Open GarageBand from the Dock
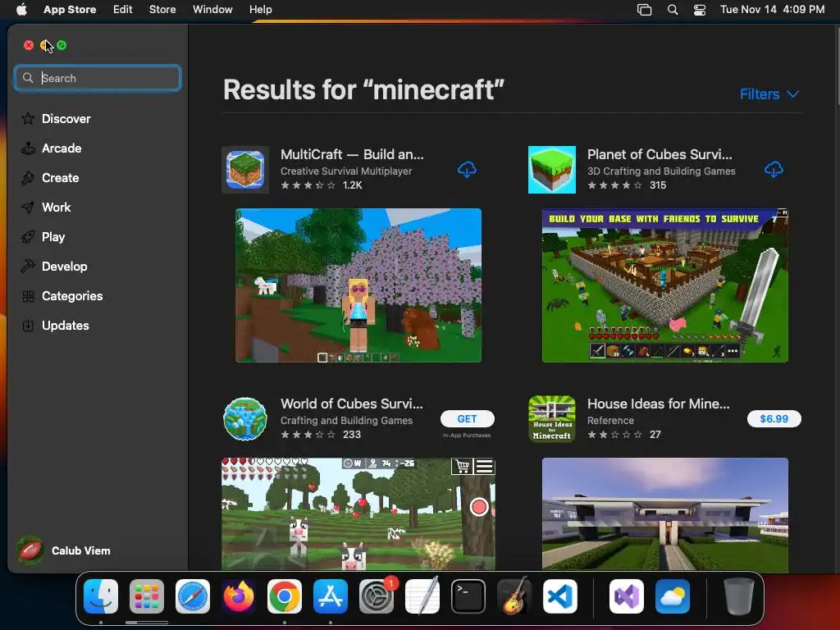840x630 pixels. (514, 596)
